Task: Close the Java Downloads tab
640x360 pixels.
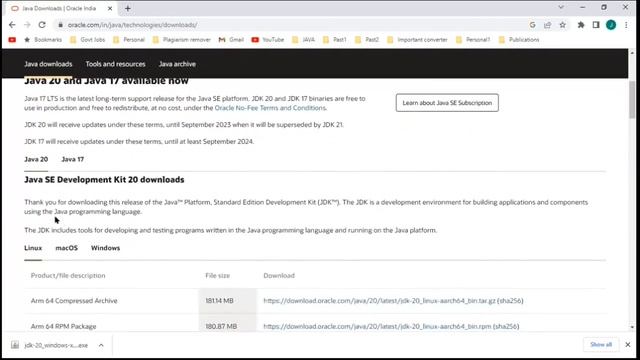Action: [110, 8]
